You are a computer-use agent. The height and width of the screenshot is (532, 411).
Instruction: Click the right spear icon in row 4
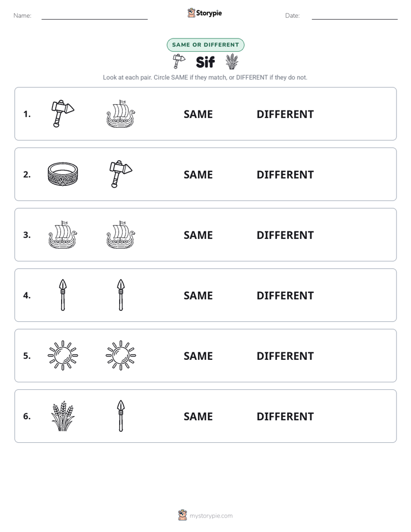pos(121,295)
